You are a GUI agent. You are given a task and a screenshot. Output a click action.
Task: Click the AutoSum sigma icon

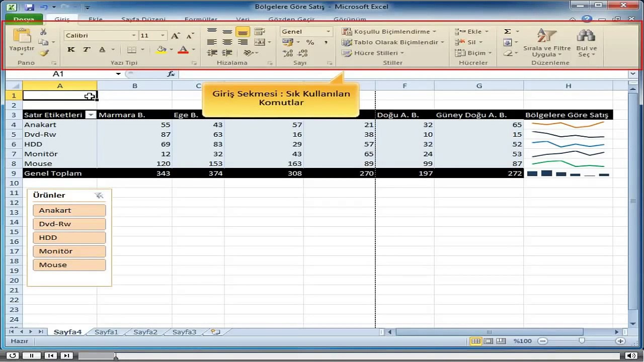pyautogui.click(x=508, y=32)
